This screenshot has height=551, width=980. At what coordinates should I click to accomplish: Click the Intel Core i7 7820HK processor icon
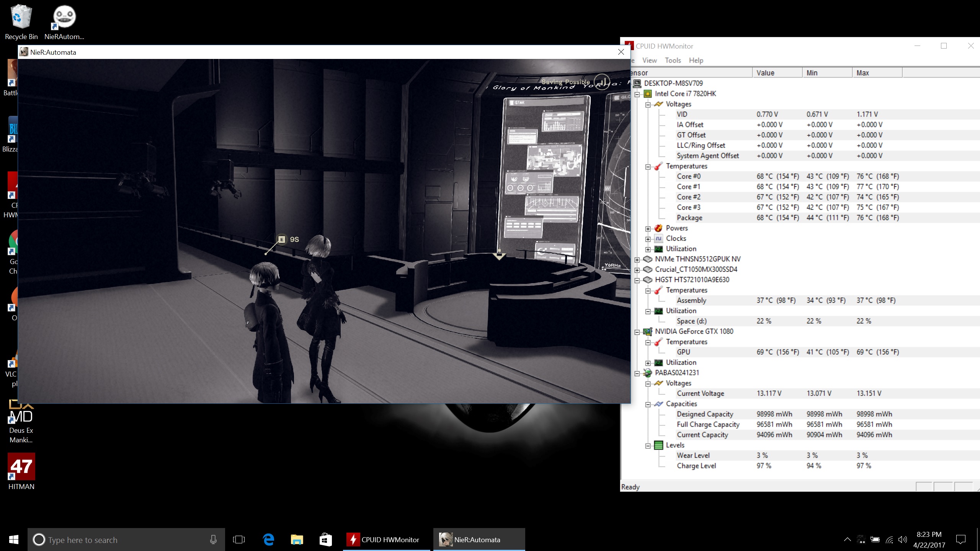(x=648, y=94)
